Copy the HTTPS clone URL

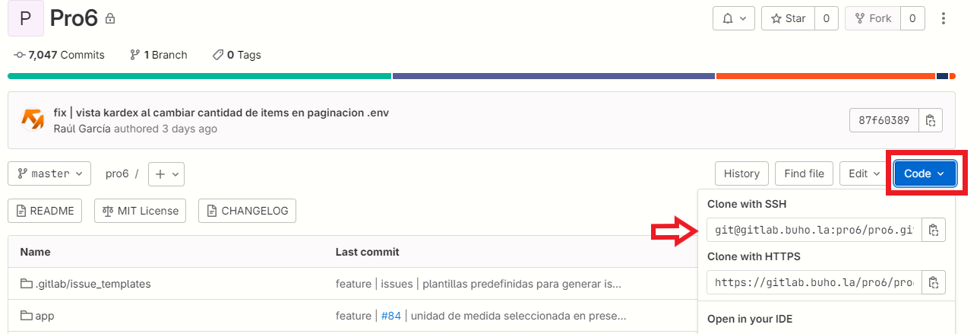click(934, 282)
